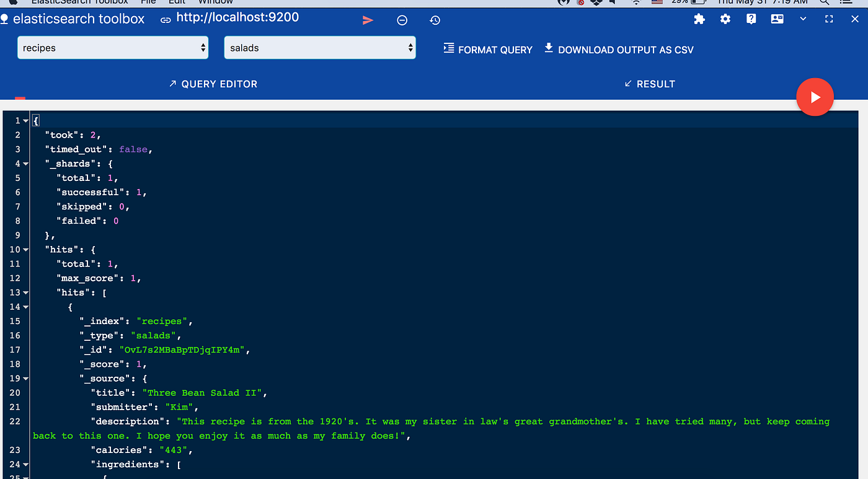The height and width of the screenshot is (479, 868).
Task: Enter fullscreen with the expand icon
Action: [x=828, y=19]
